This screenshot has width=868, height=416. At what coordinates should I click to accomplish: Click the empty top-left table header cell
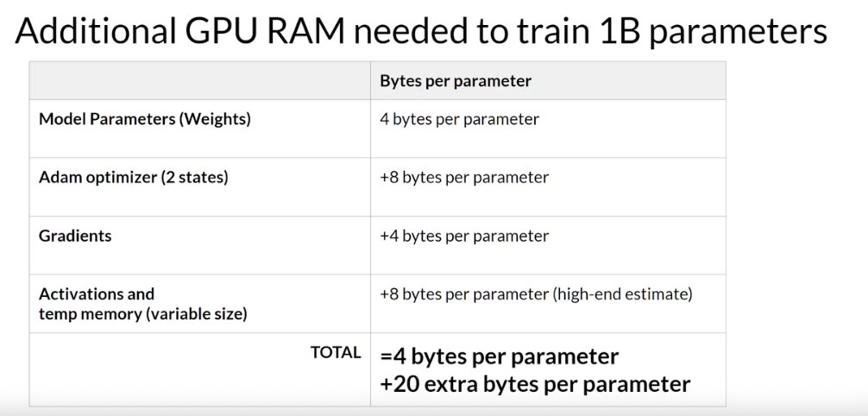coord(199,81)
